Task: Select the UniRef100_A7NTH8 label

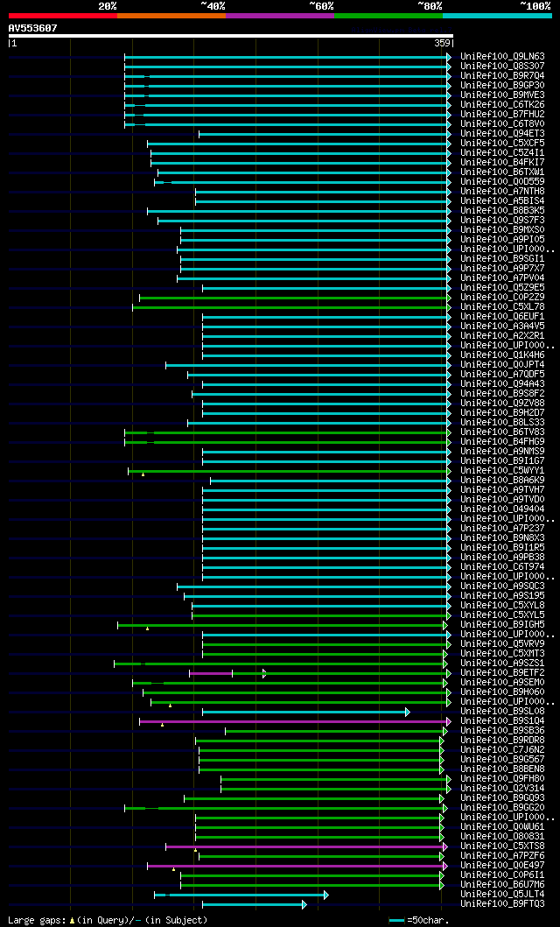Action: pos(503,191)
